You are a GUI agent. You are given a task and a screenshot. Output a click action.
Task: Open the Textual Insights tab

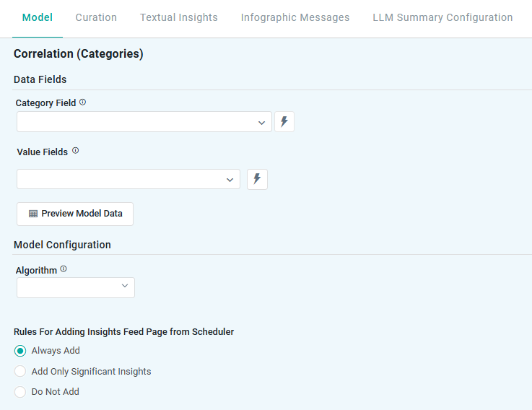[x=179, y=17]
